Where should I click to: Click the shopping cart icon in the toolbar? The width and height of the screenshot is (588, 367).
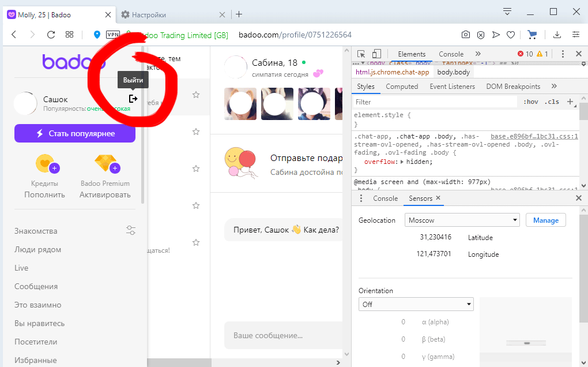(x=532, y=35)
